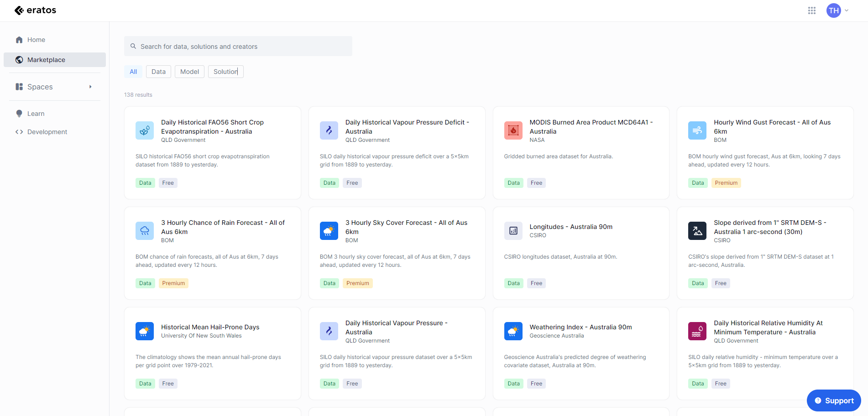868x416 pixels.
Task: Filter results by Data
Action: click(x=158, y=72)
